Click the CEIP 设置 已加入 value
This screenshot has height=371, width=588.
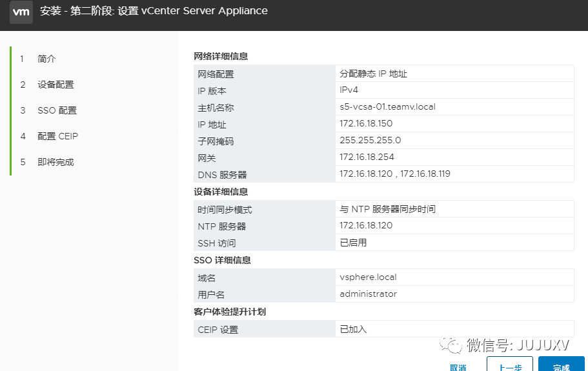click(353, 329)
